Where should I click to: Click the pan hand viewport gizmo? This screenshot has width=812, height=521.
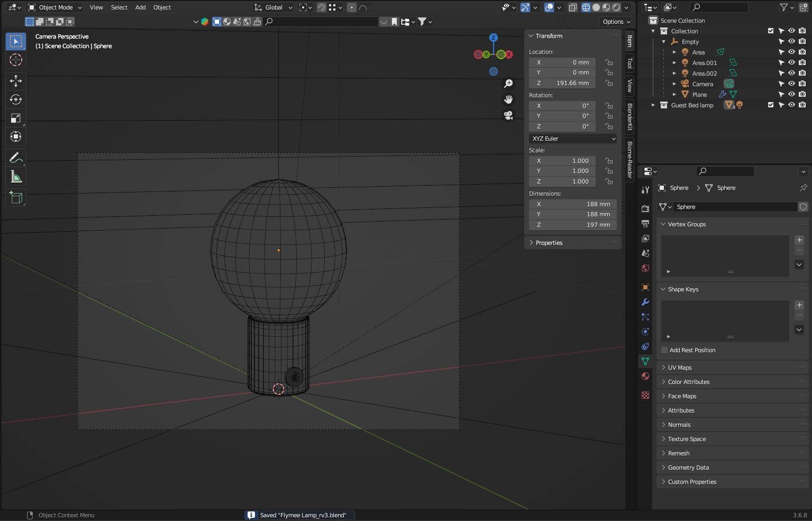click(508, 99)
